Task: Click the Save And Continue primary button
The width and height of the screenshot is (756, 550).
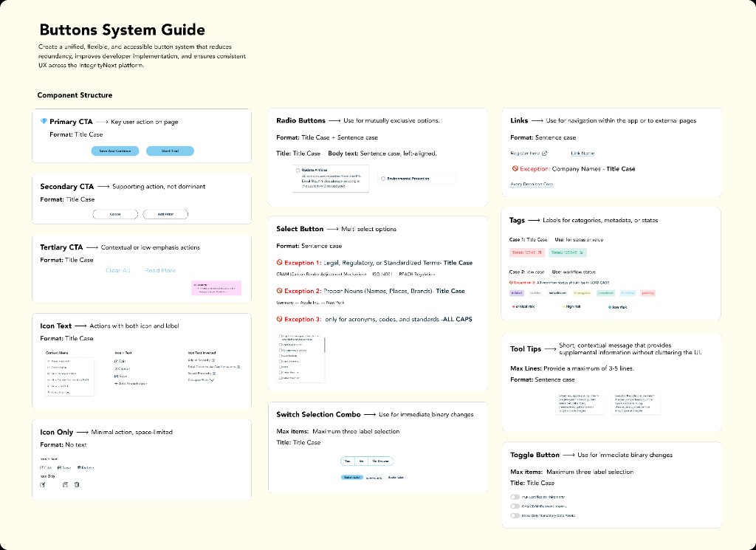Action: pyautogui.click(x=114, y=151)
